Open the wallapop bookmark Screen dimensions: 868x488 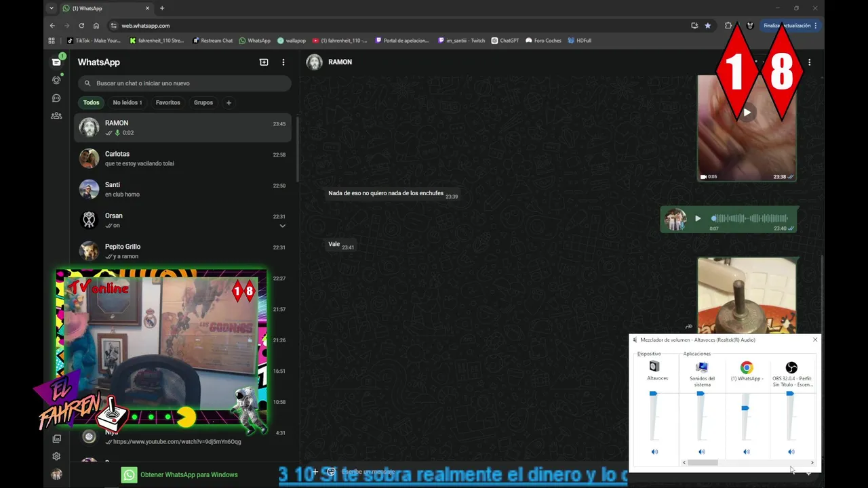[x=292, y=41]
